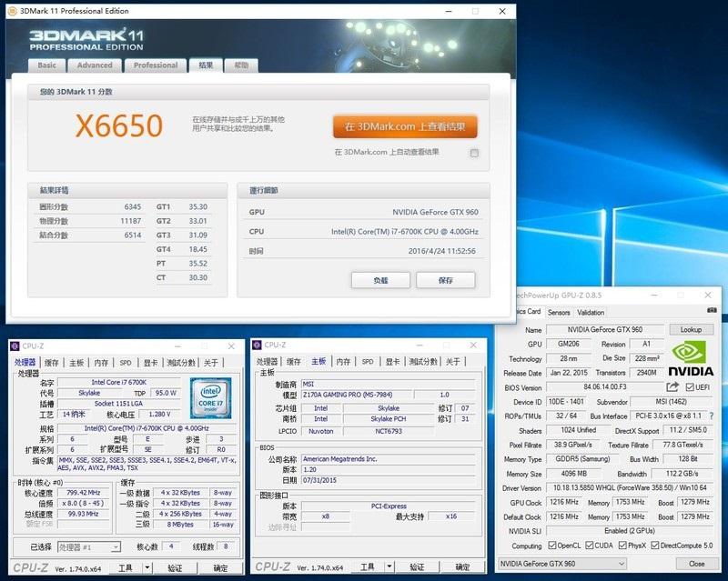Viewport: 728px width, 581px height.
Task: Toggle the OpenCL checkbox in GPU-Z
Action: tap(552, 546)
